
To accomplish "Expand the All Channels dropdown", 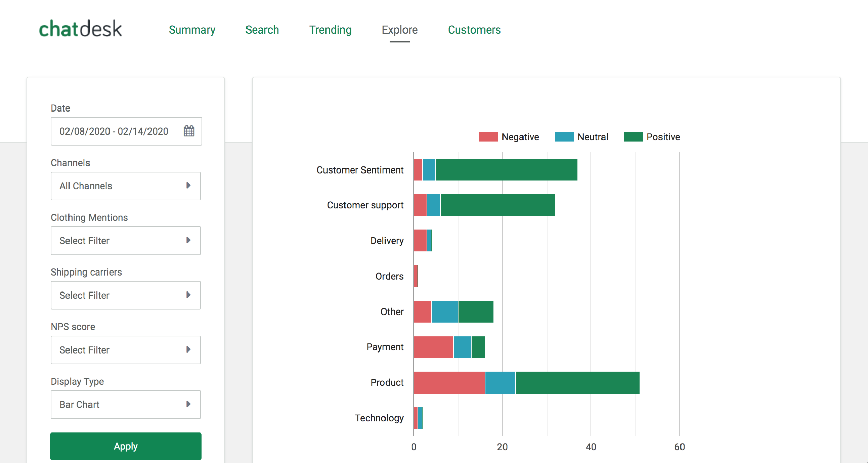I will click(x=125, y=186).
